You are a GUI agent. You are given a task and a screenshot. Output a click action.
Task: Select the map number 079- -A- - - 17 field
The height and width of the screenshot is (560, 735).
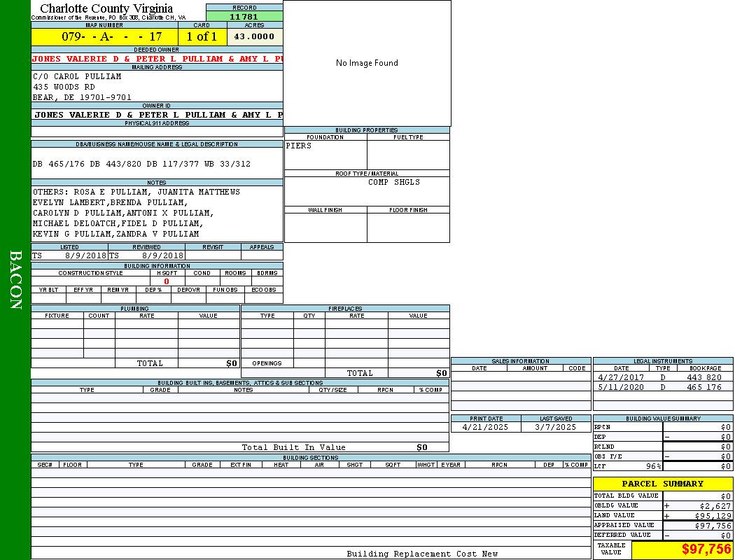[x=104, y=36]
